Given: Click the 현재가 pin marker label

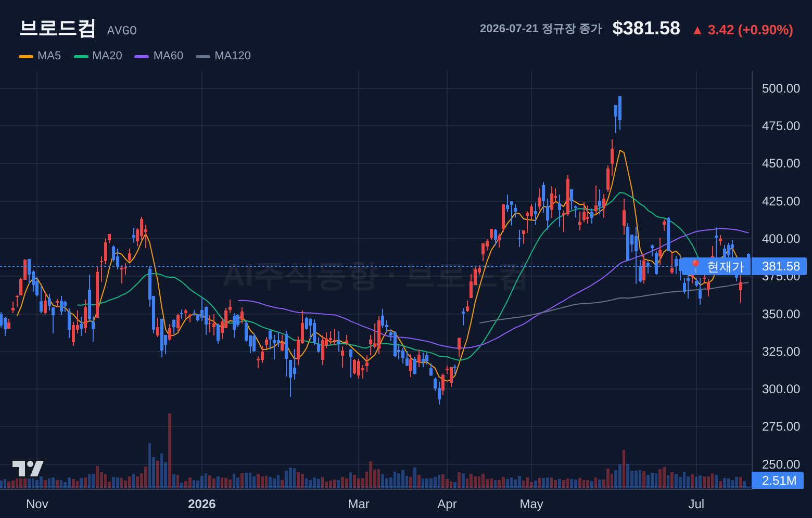Looking at the screenshot, I should point(716,267).
